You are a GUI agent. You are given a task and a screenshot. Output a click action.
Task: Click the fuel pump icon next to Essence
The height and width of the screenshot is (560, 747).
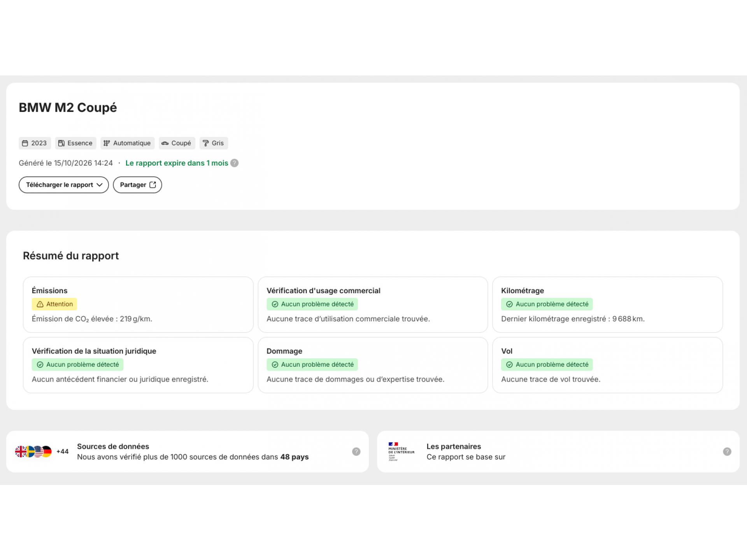click(x=61, y=143)
